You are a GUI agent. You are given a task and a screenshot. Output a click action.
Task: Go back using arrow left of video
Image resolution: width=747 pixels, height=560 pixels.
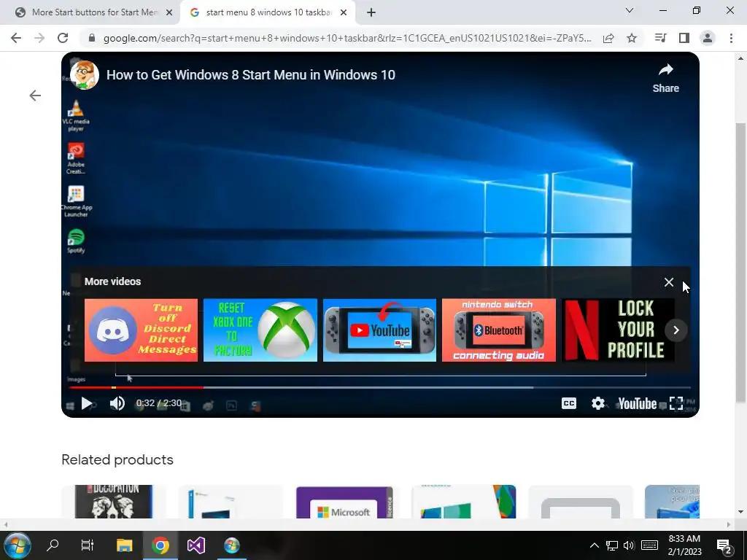35,96
